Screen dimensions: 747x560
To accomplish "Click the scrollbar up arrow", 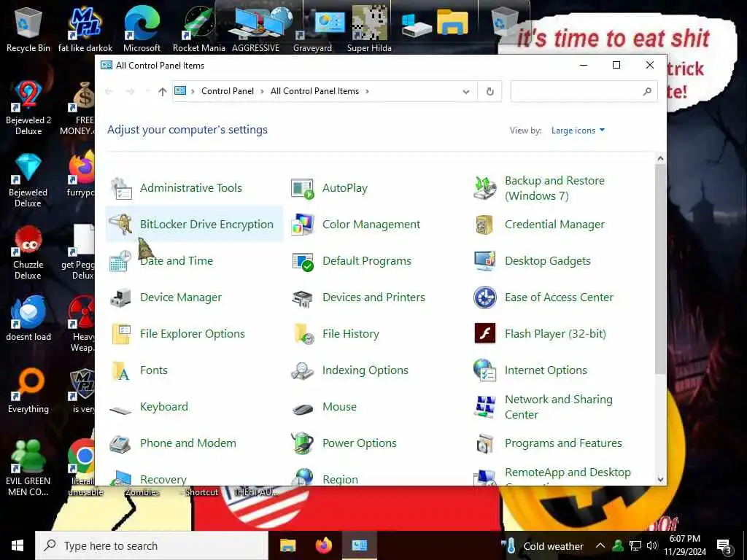I will tap(660, 158).
